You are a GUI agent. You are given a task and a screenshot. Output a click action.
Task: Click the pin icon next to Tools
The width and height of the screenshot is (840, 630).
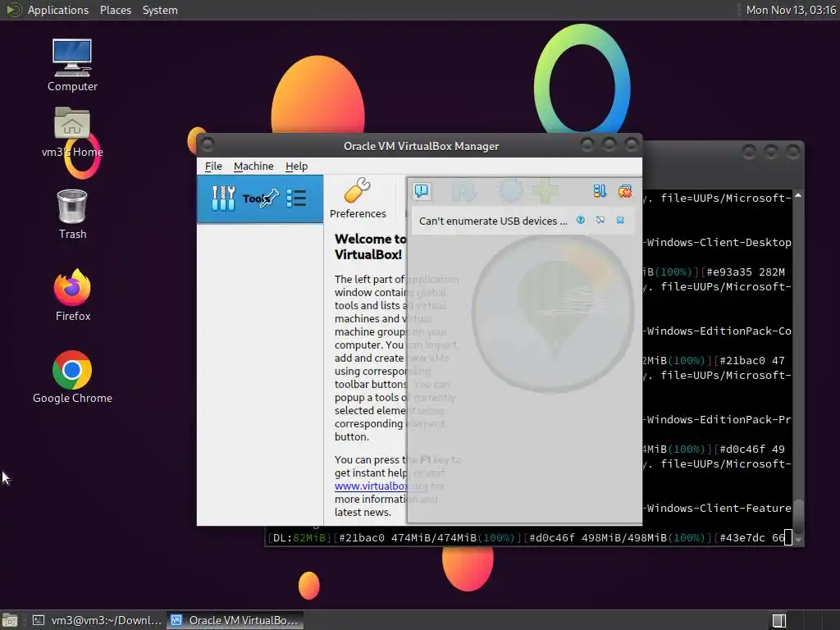[x=269, y=199]
